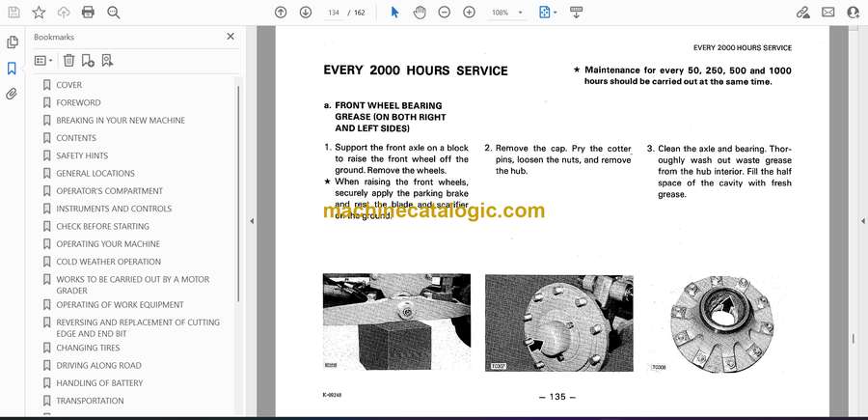Open INSTRUMENTS AND CONTROLS bookmark
Image resolution: width=868 pixels, height=420 pixels.
(114, 209)
